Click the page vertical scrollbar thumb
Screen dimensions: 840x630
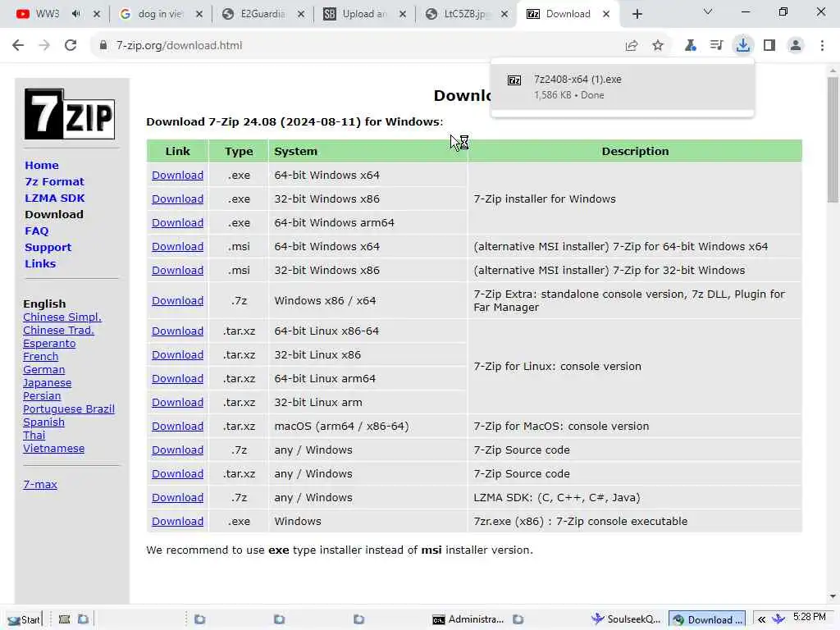point(833,139)
